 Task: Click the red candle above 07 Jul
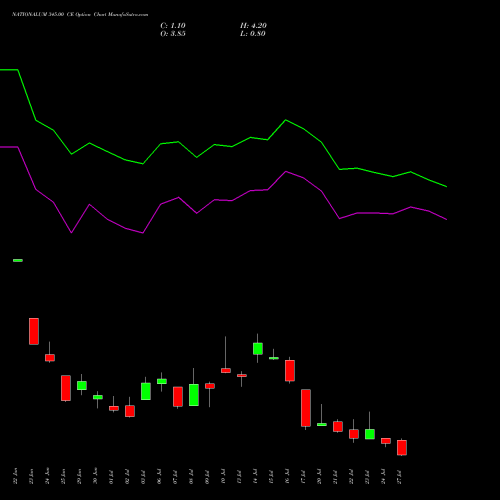pyautogui.click(x=178, y=397)
